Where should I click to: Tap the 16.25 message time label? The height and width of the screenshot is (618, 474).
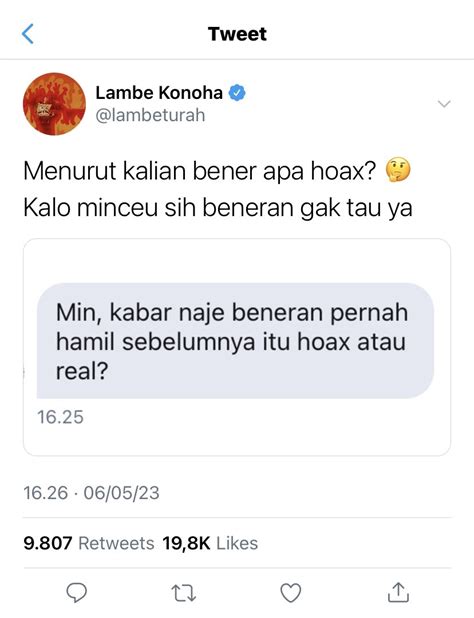(60, 417)
